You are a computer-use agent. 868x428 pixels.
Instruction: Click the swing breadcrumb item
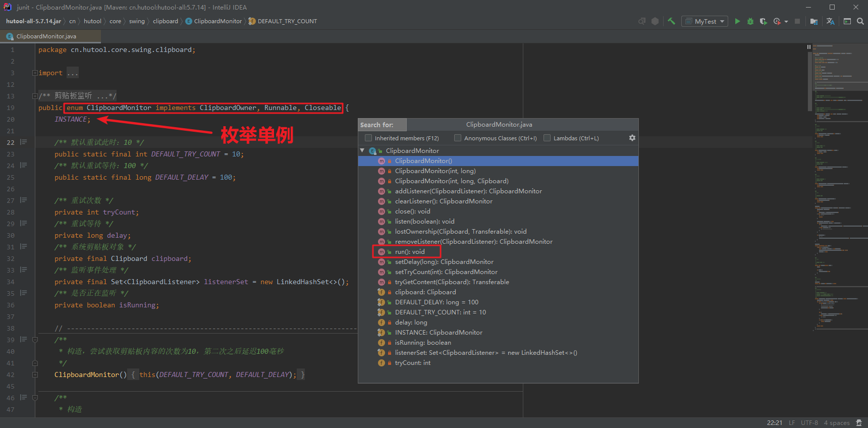[x=137, y=21]
